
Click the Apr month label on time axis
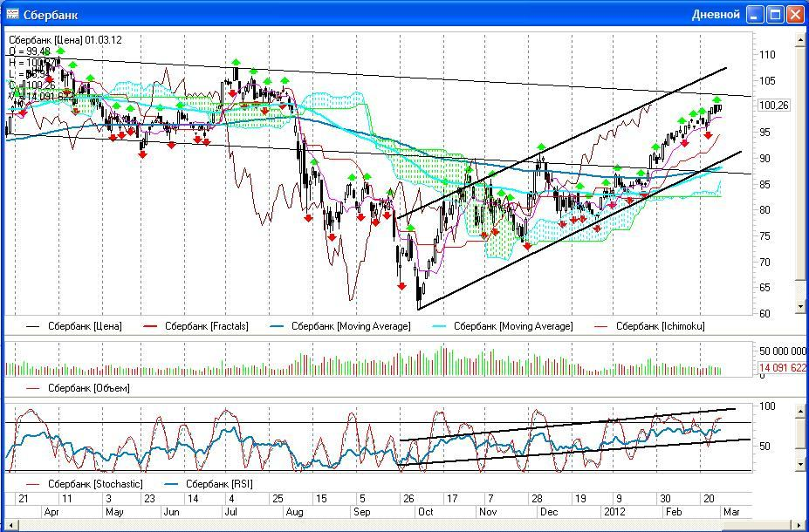(51, 512)
